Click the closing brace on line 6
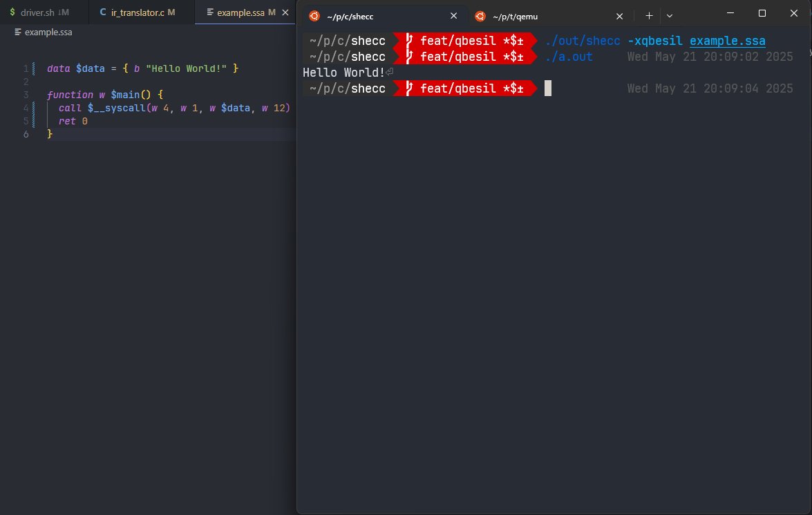 (x=50, y=133)
